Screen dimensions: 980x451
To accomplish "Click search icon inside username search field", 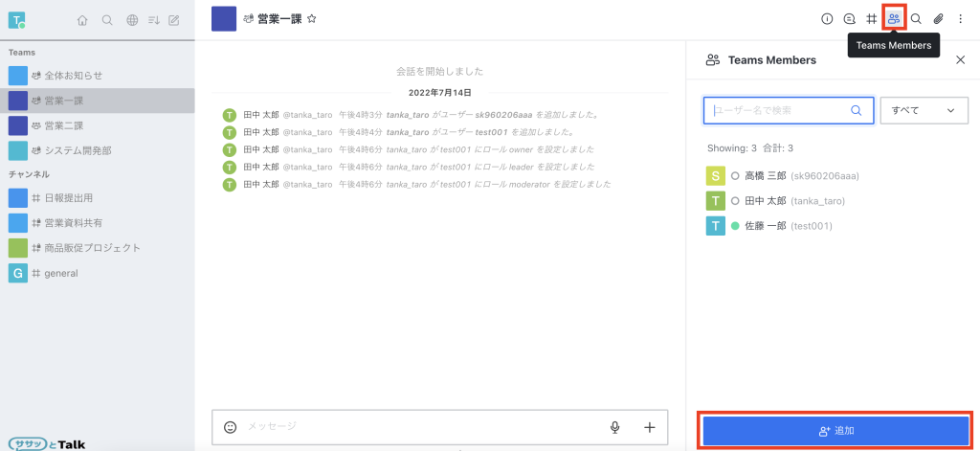I will click(x=857, y=110).
